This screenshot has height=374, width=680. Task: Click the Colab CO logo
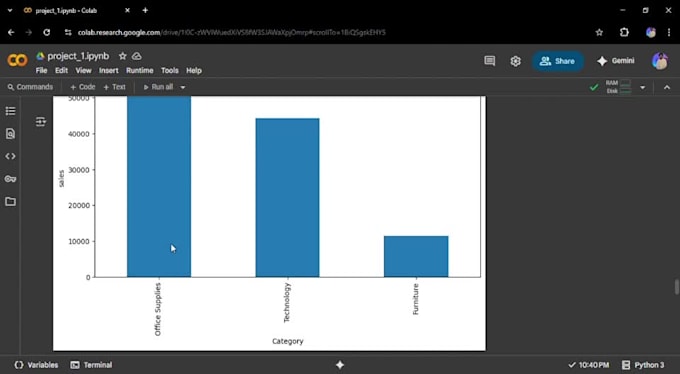tap(17, 61)
